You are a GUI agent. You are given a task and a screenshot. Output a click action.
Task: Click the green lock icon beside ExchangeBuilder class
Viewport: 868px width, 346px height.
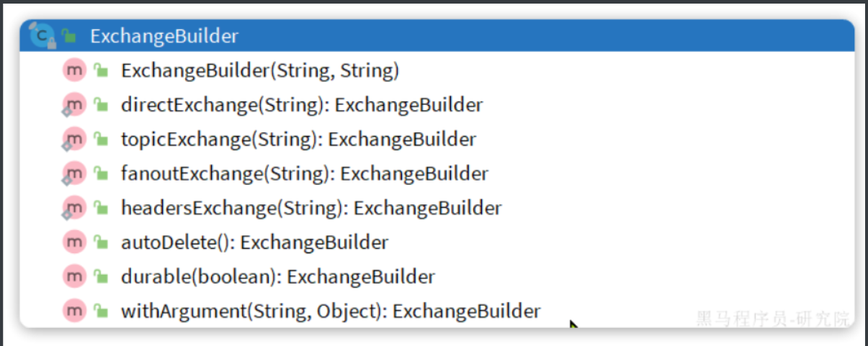click(x=69, y=36)
